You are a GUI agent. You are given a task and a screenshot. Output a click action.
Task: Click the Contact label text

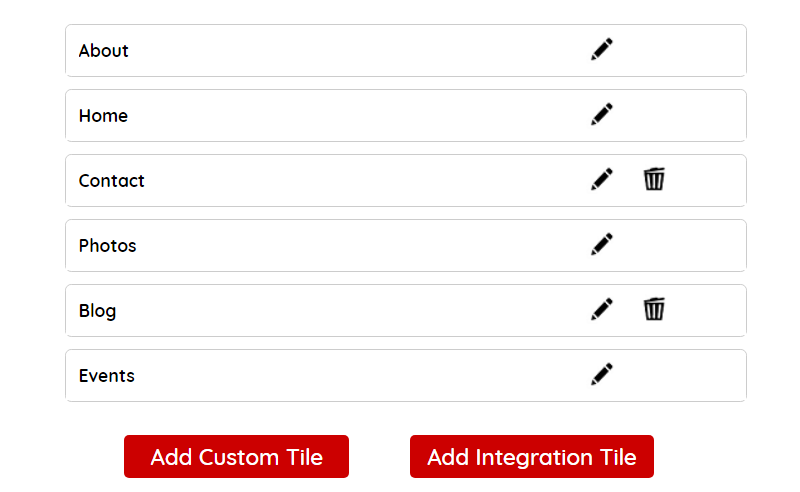tap(112, 181)
